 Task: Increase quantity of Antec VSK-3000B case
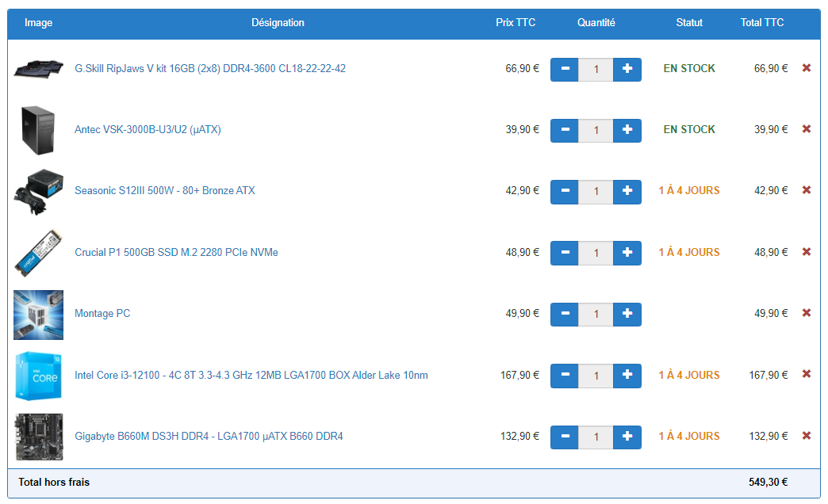click(627, 130)
